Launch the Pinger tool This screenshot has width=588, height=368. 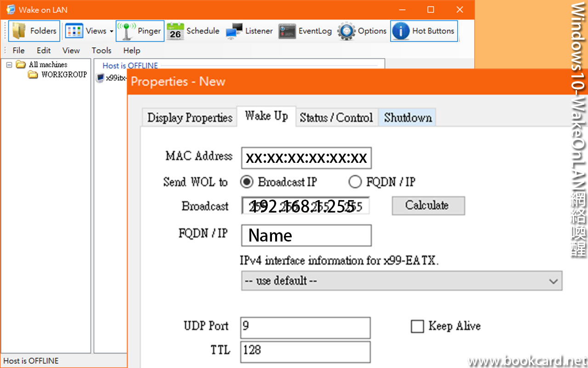click(x=126, y=31)
